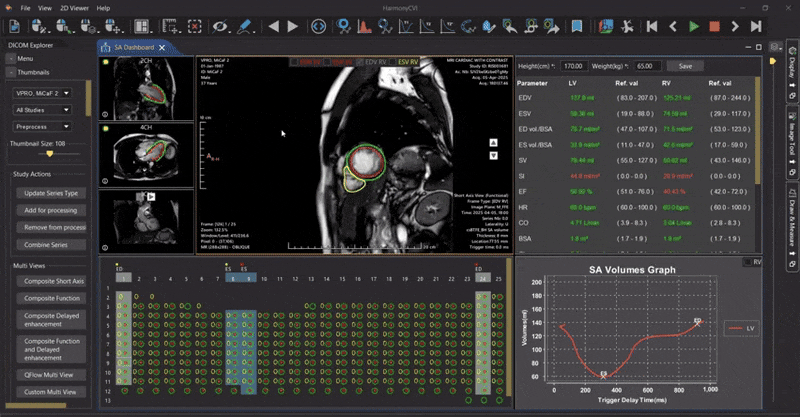The height and width of the screenshot is (417, 800).
Task: Collapse the Menu section in DICOM Explorer
Action: [x=11, y=59]
